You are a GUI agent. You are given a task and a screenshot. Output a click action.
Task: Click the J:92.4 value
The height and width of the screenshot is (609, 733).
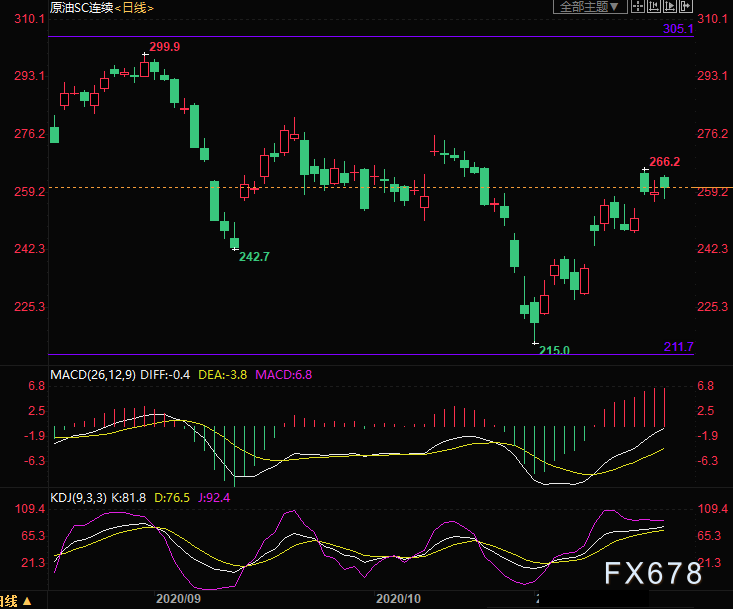pyautogui.click(x=214, y=498)
